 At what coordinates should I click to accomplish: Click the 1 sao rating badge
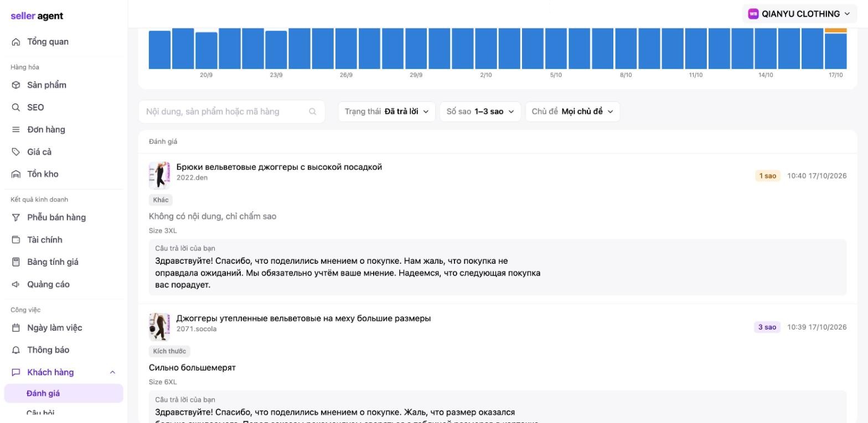click(767, 176)
